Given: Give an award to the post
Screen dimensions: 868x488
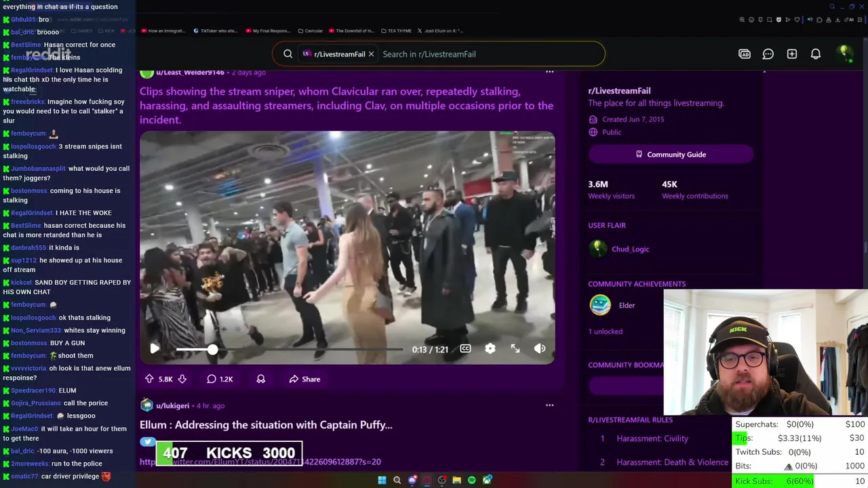Looking at the screenshot, I should [x=260, y=379].
